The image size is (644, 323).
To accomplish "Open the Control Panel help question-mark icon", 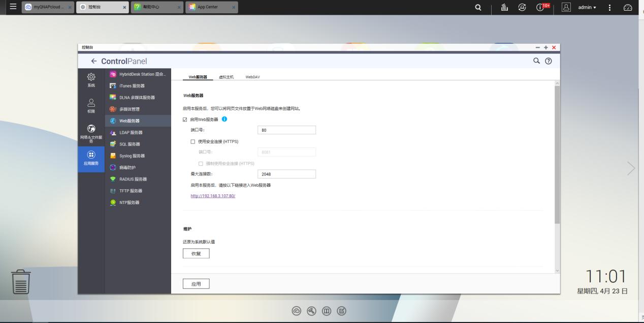I will tap(548, 61).
